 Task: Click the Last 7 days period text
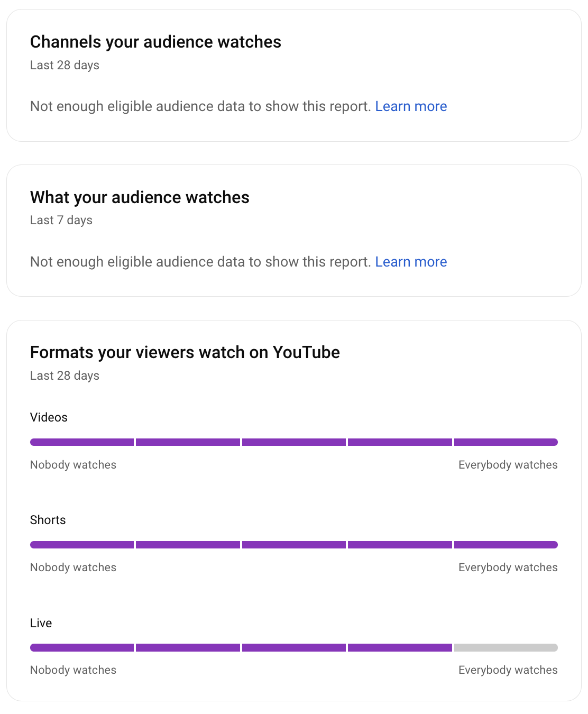pyautogui.click(x=61, y=220)
